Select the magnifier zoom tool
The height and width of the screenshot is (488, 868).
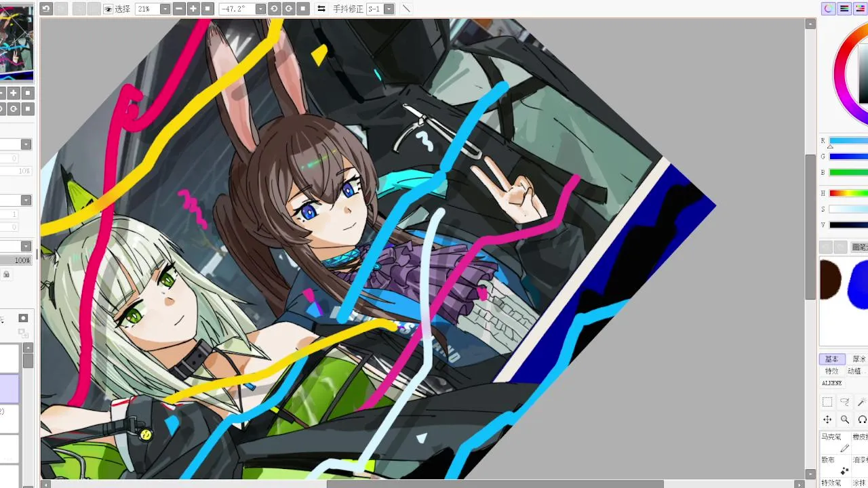point(844,420)
